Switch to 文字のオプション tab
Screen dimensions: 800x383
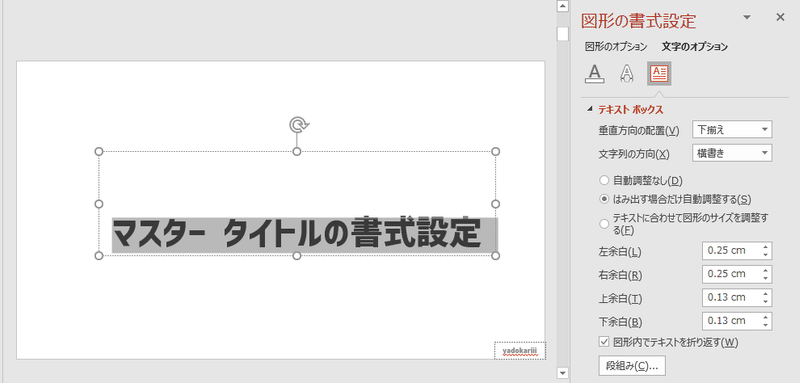694,47
